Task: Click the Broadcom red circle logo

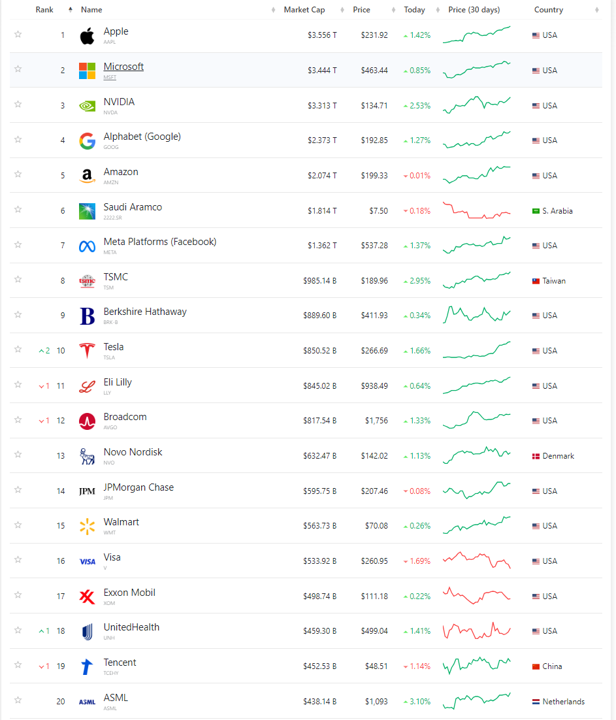Action: point(87,421)
